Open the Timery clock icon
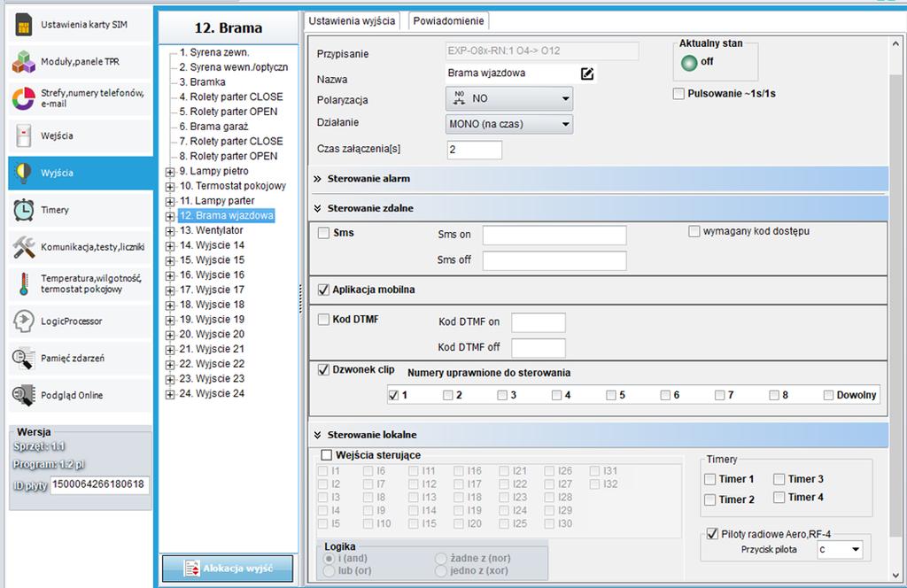 (23, 210)
